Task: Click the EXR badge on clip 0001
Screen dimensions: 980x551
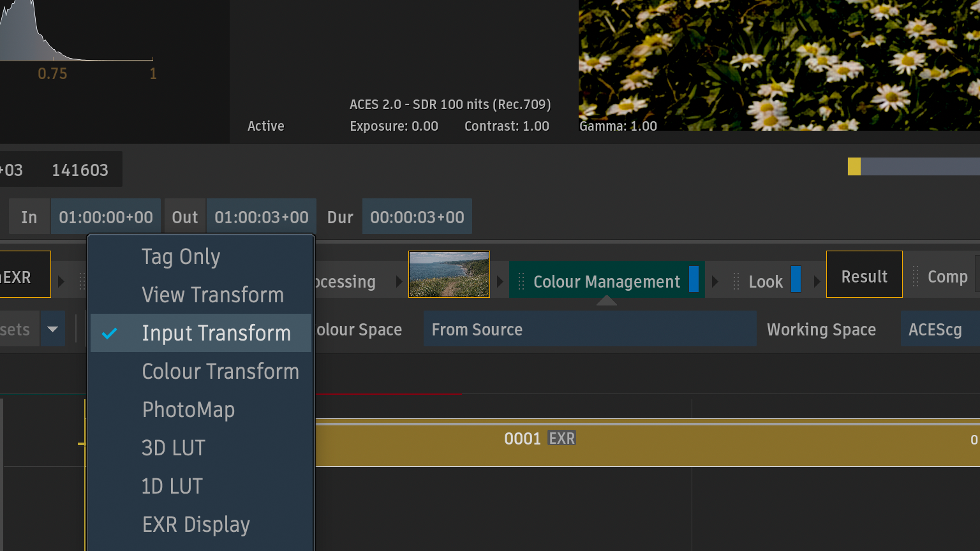Action: (561, 439)
